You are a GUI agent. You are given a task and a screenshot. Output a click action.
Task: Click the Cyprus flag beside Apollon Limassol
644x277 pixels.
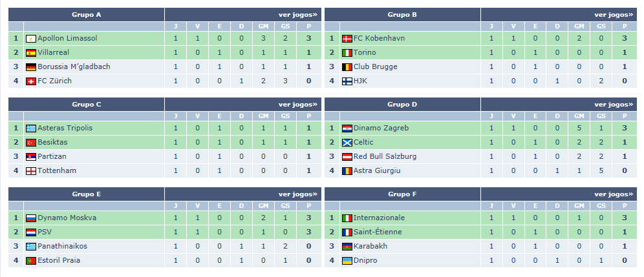(30, 39)
